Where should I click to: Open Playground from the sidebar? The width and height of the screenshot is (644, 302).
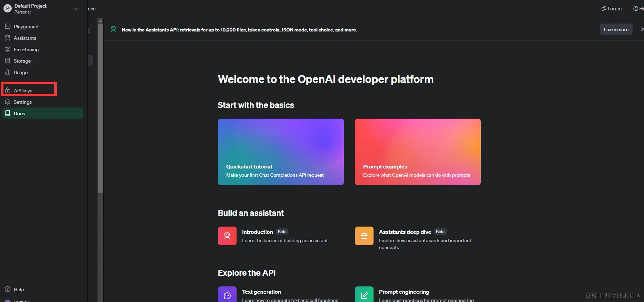(43, 27)
